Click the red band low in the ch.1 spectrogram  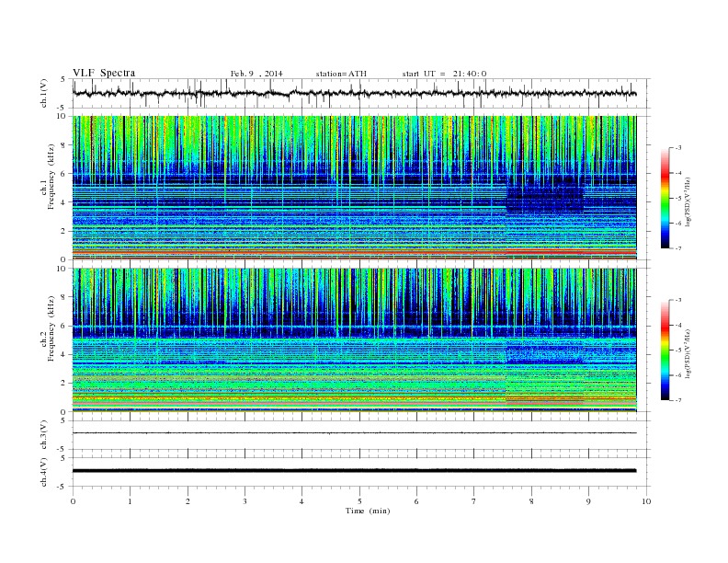tap(354, 251)
